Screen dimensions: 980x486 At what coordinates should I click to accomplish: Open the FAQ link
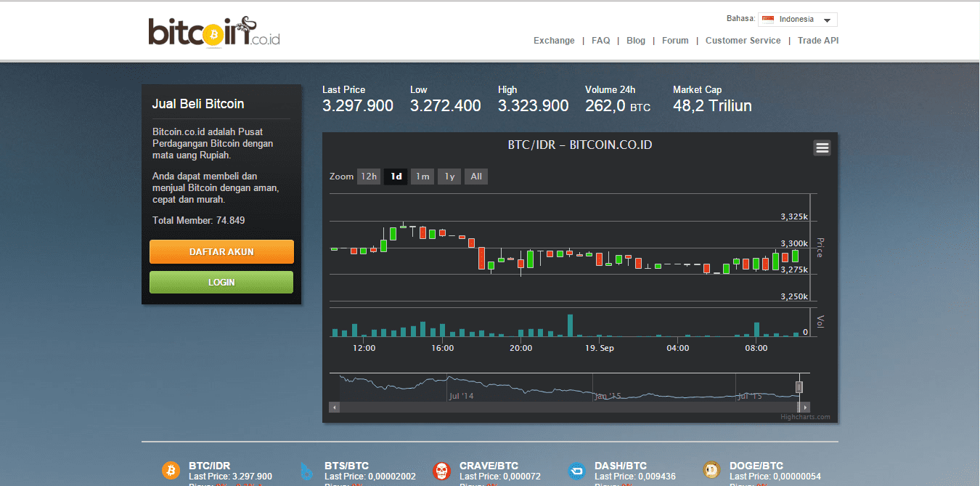(x=601, y=41)
